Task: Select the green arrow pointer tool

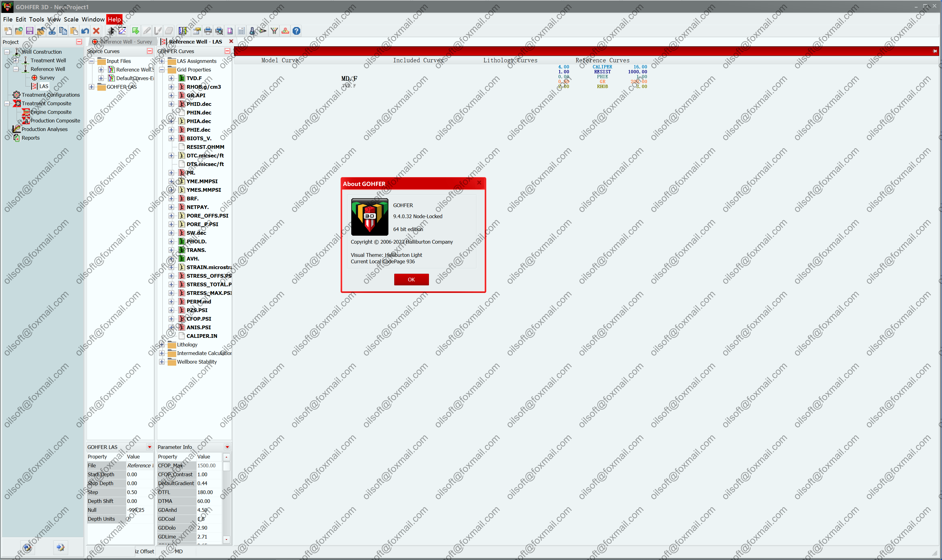Action: [135, 31]
